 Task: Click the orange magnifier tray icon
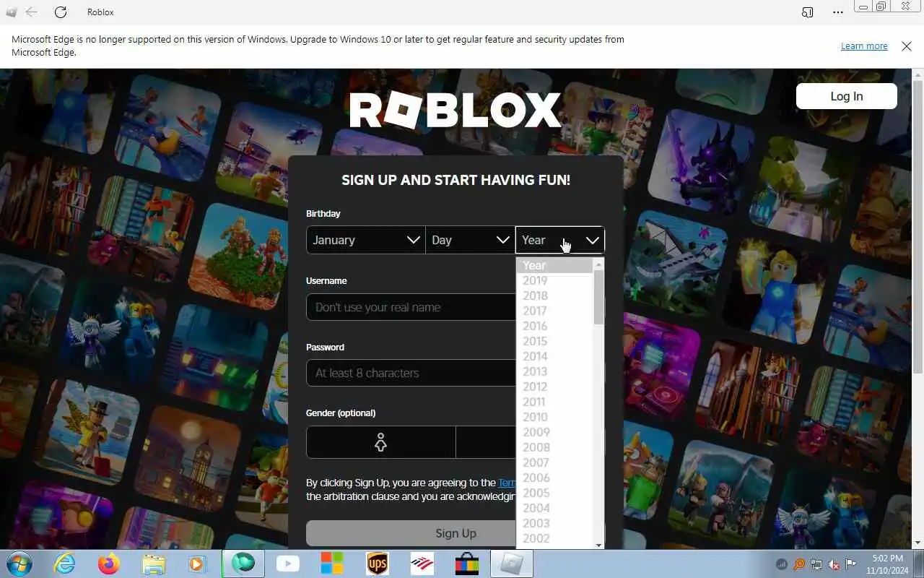pos(799,564)
